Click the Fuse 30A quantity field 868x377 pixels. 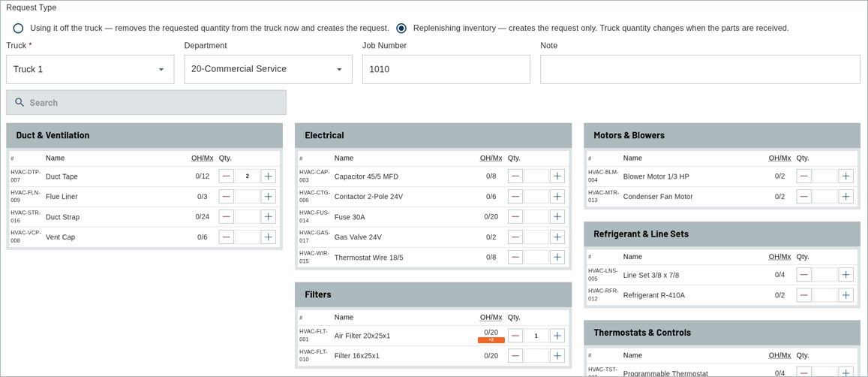pos(536,217)
